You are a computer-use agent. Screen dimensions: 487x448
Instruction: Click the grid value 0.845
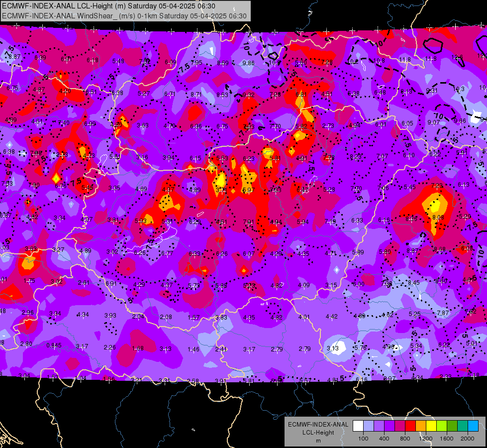[54, 345]
